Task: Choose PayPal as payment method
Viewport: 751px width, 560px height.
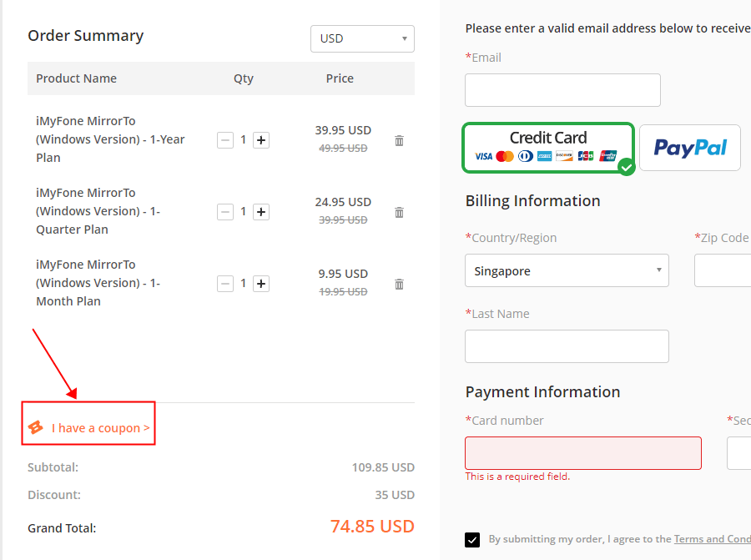Action: pos(690,148)
